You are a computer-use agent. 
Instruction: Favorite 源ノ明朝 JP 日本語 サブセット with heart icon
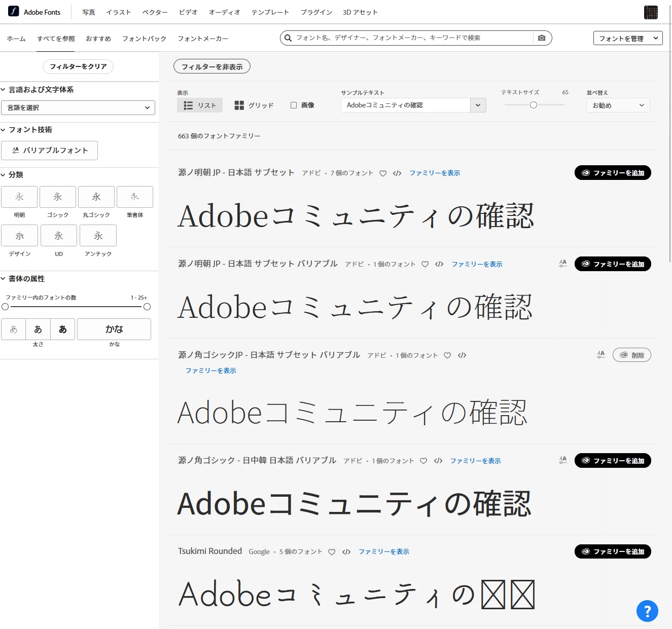(383, 173)
